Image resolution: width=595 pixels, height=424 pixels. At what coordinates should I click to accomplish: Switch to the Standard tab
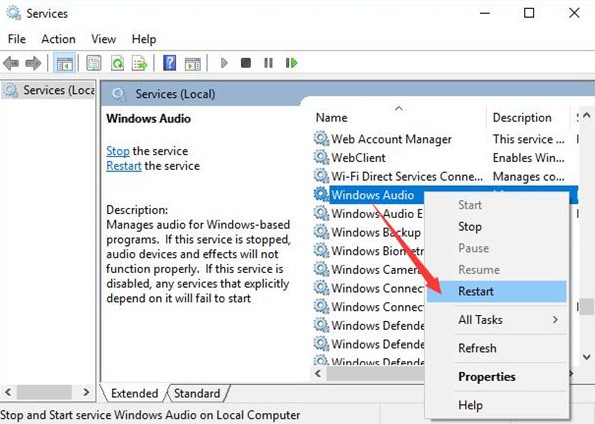197,393
